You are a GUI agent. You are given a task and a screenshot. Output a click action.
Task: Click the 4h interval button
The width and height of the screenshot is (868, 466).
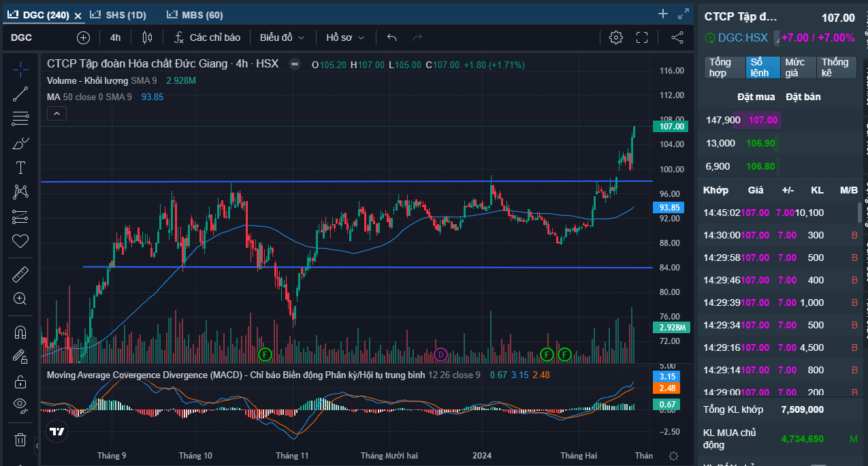point(115,37)
